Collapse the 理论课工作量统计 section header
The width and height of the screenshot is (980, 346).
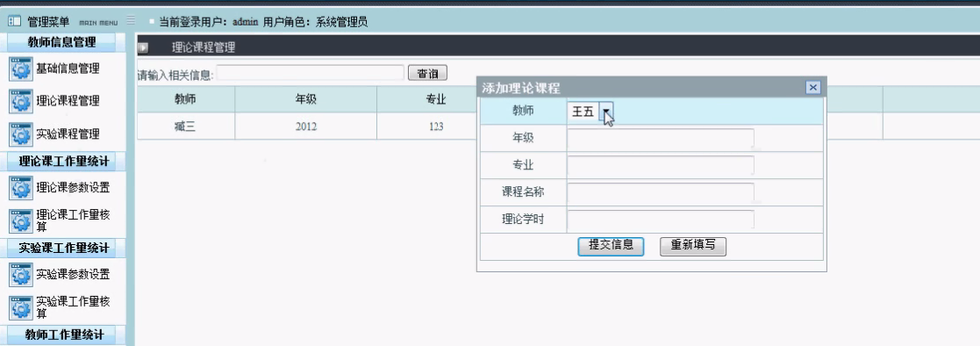point(62,162)
